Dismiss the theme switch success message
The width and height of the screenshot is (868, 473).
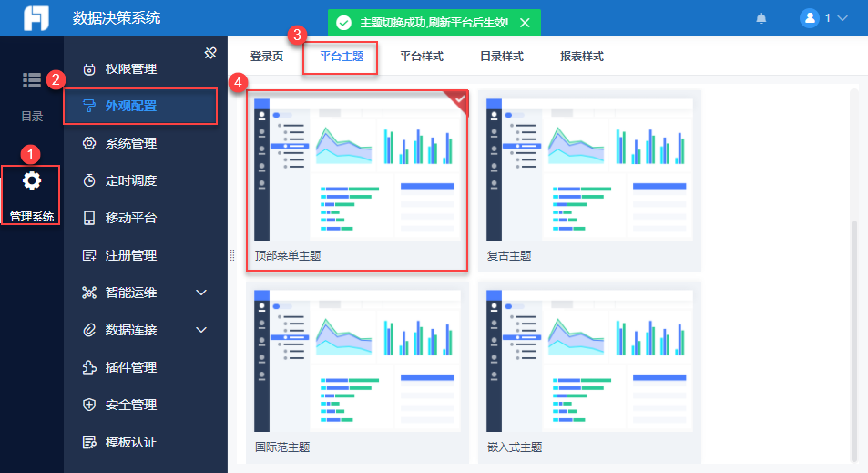525,23
